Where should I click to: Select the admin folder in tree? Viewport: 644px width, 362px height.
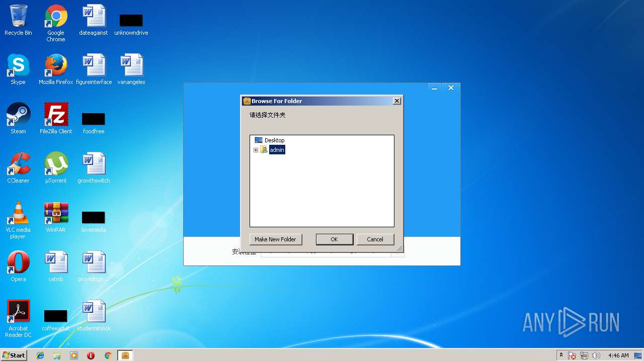pos(277,150)
